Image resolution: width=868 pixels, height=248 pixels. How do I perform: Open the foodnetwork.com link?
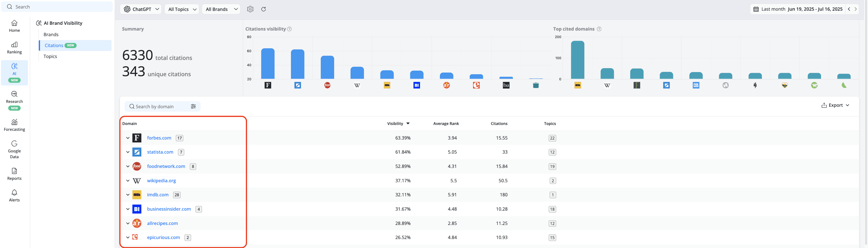click(x=166, y=166)
